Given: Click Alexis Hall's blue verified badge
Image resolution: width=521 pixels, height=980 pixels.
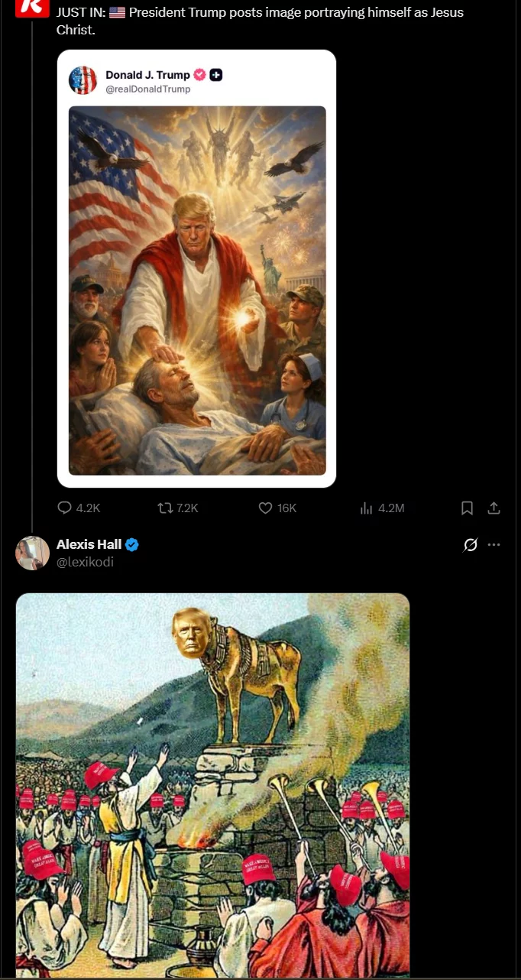Looking at the screenshot, I should 132,544.
